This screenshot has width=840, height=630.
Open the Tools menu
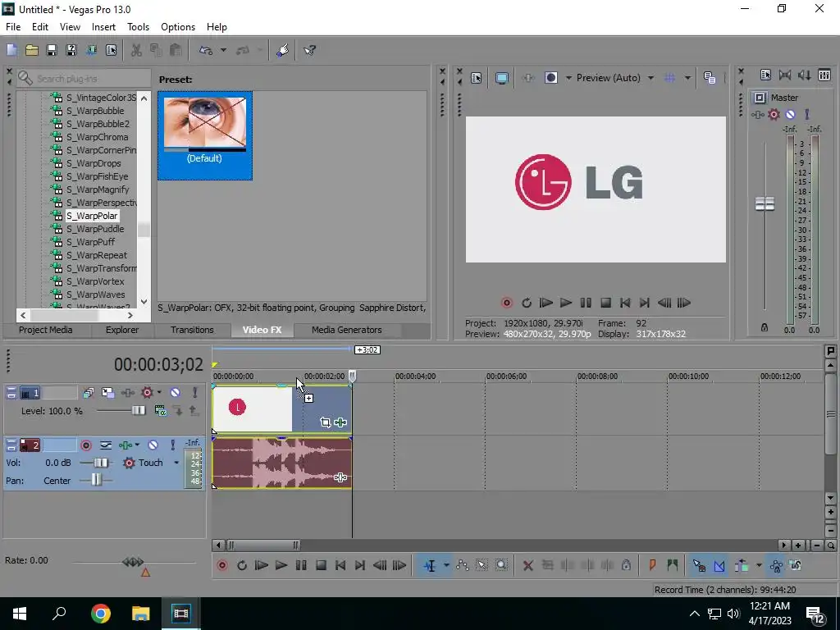pyautogui.click(x=138, y=27)
